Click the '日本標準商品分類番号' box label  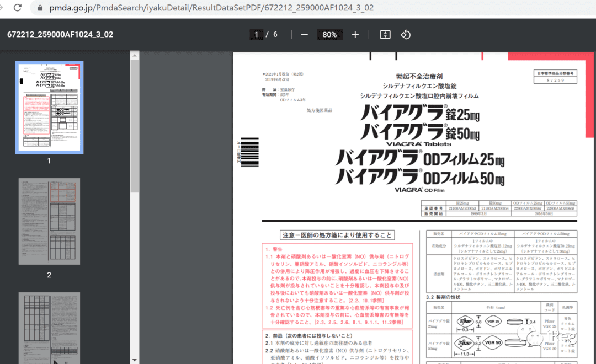pos(555,73)
